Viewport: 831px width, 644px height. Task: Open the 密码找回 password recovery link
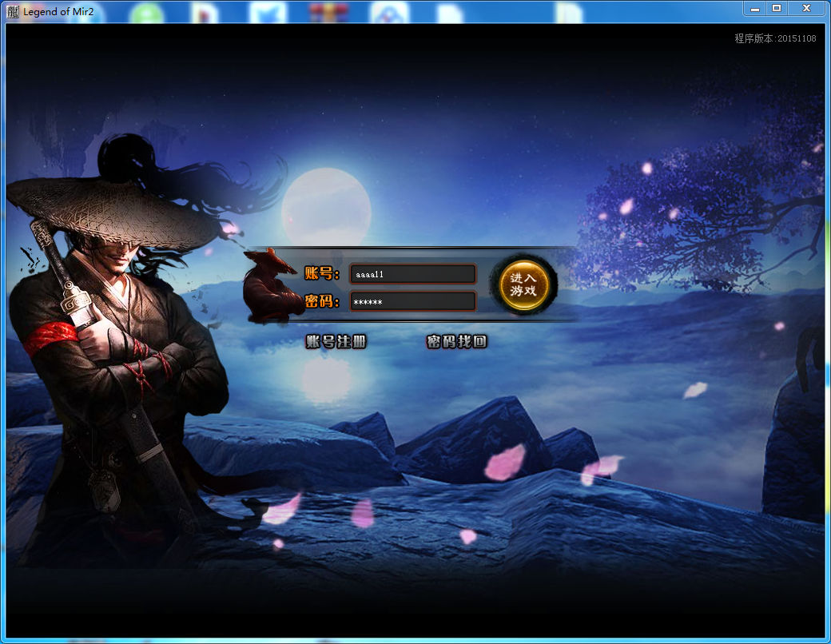click(x=456, y=341)
